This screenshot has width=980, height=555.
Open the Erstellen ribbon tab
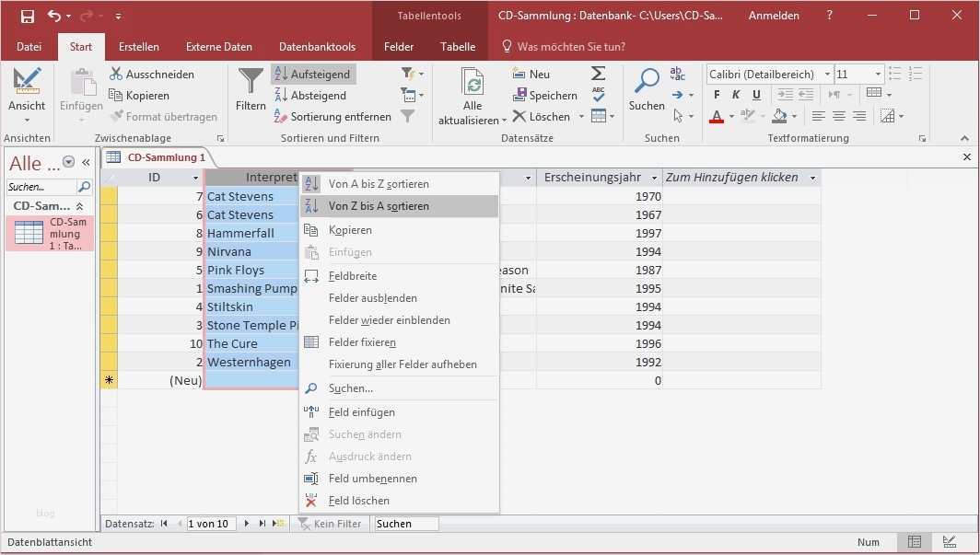pyautogui.click(x=139, y=47)
